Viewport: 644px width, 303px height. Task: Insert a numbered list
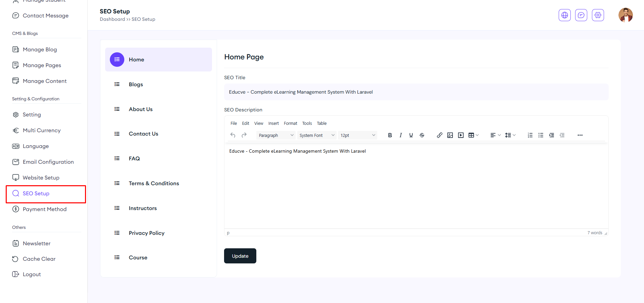pos(530,135)
